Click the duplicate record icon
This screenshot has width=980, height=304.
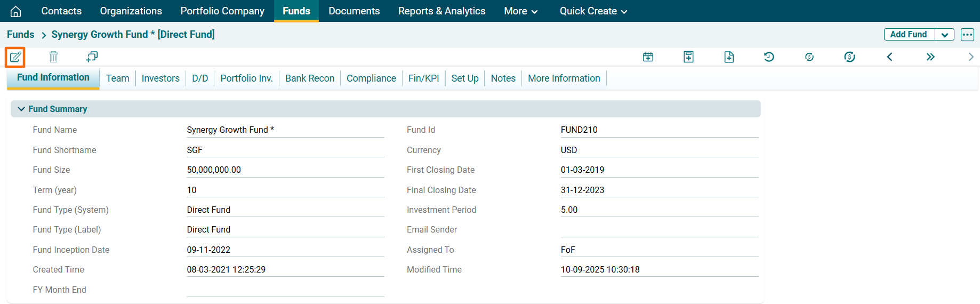coord(92,57)
